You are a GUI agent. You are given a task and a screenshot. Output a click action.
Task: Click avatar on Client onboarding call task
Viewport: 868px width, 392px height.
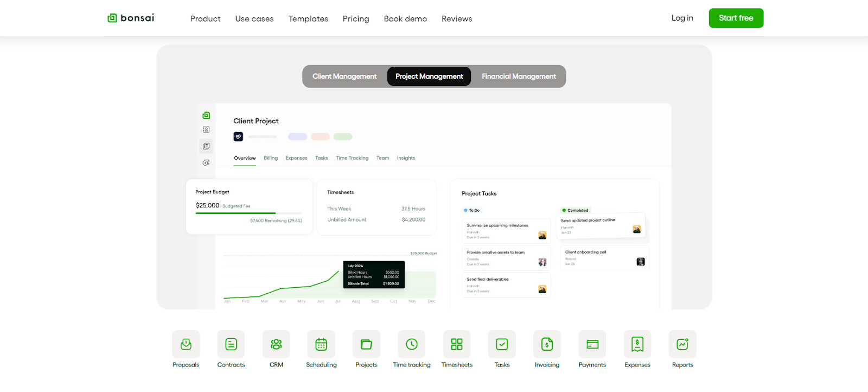pyautogui.click(x=641, y=262)
